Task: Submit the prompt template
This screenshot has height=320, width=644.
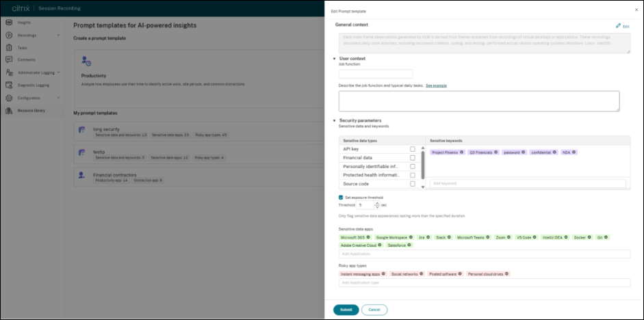Action: tap(346, 310)
